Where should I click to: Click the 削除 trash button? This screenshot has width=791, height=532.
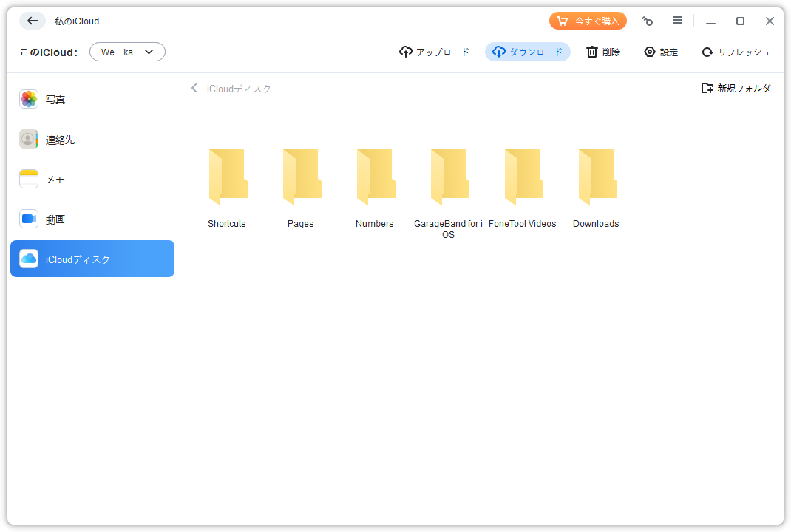click(x=603, y=52)
